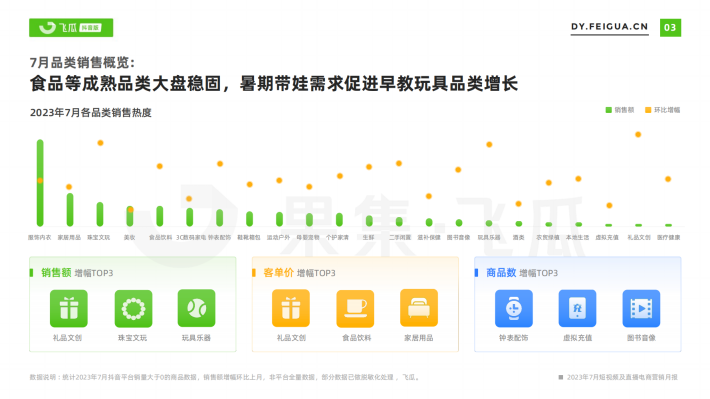The image size is (710, 399).
Task: Click the orange 环比增幅 legend swatch
Action: [648, 110]
